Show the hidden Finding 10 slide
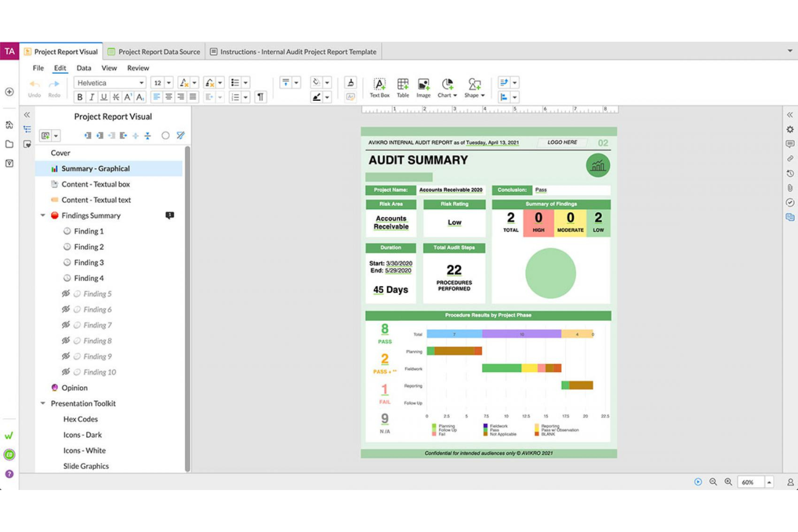This screenshot has height=532, width=798. (66, 372)
